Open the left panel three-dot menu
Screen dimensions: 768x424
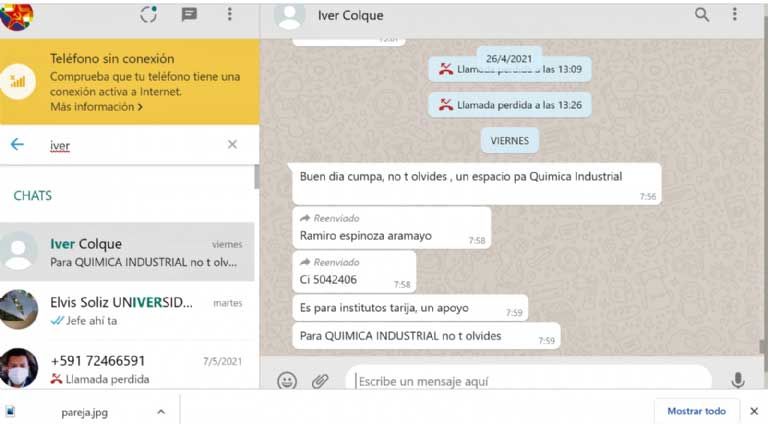tap(229, 15)
